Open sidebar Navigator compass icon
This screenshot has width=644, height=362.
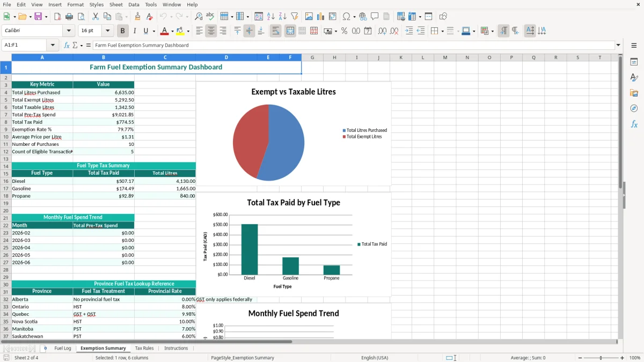click(x=634, y=108)
